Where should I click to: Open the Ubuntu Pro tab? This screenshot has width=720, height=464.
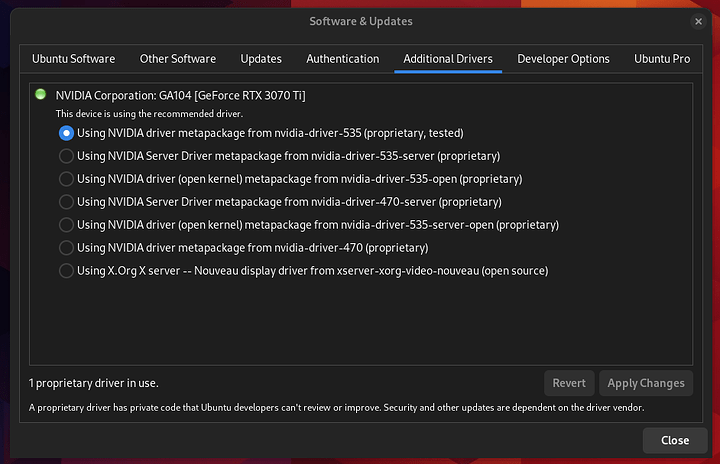click(662, 59)
